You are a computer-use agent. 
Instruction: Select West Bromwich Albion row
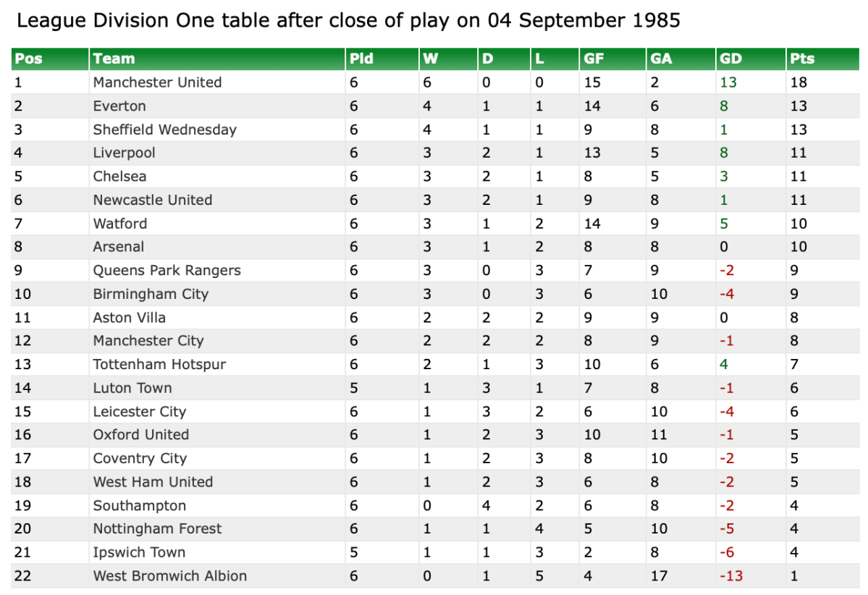pos(169,576)
